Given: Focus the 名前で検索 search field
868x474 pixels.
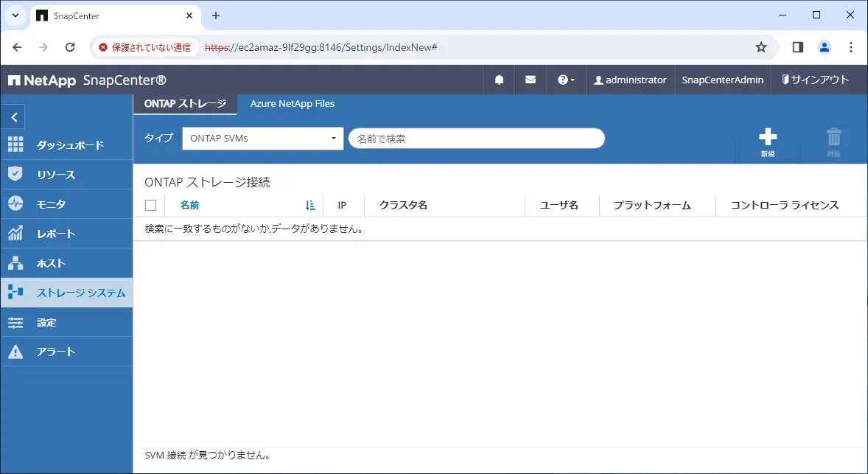Looking at the screenshot, I should [x=477, y=139].
